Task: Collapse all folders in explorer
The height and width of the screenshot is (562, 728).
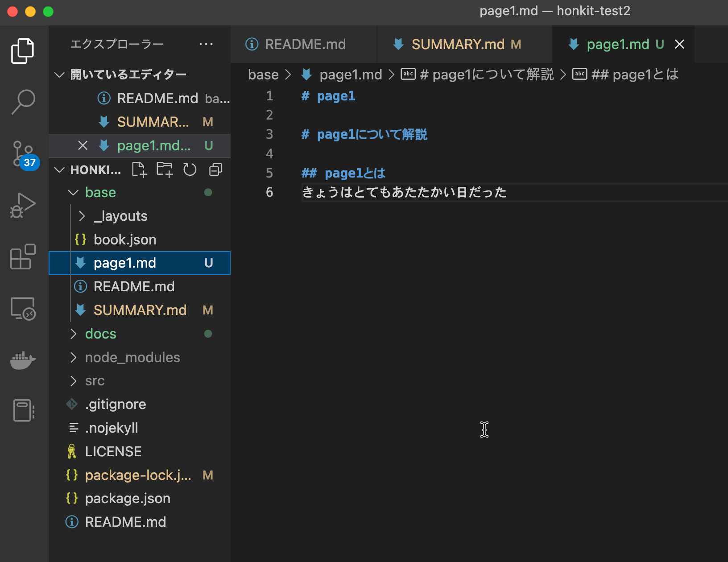Action: 216,169
